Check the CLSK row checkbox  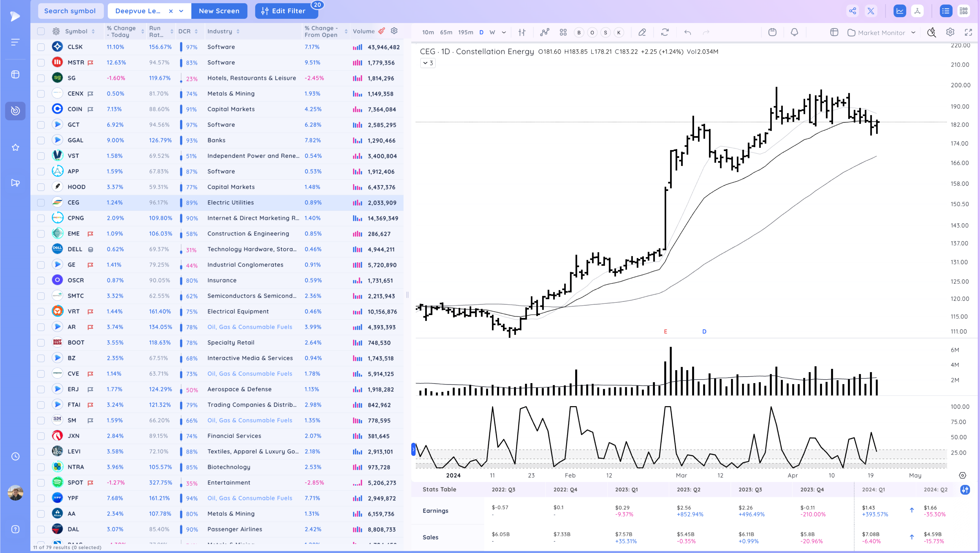click(41, 47)
